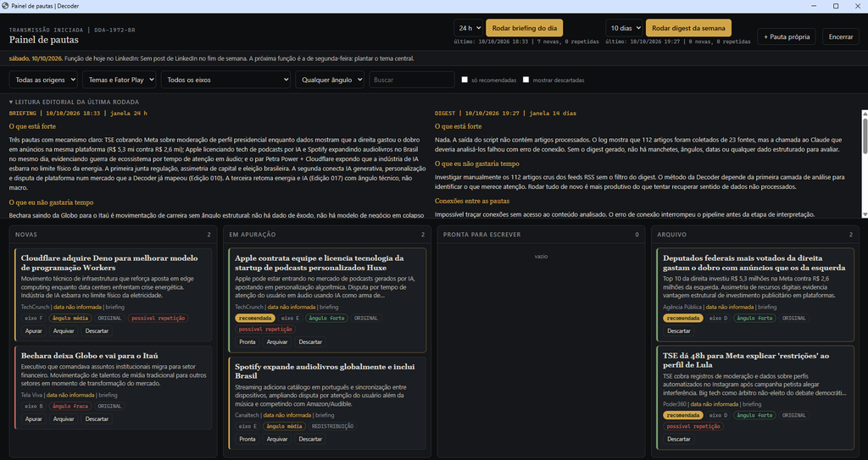868x460 pixels.
Task: Collapse the Leitura editorial da última rodada section
Action: [x=75, y=102]
